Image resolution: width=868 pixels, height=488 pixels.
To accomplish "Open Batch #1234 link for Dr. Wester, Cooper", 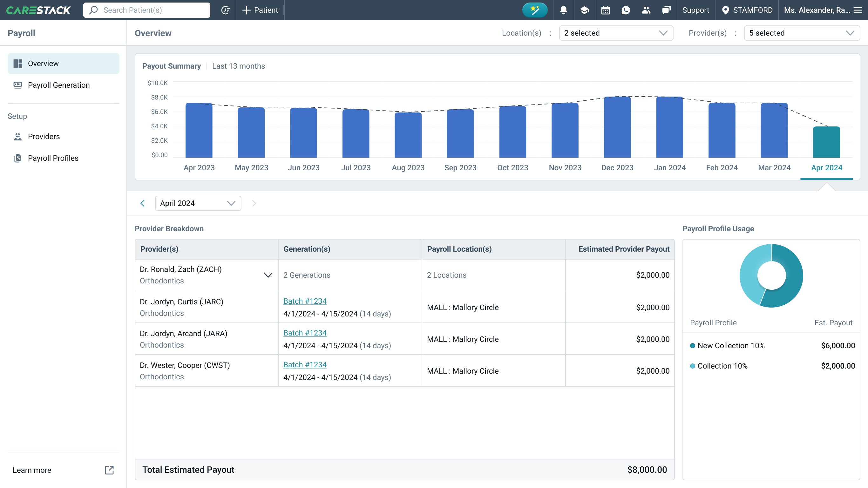I will point(305,365).
